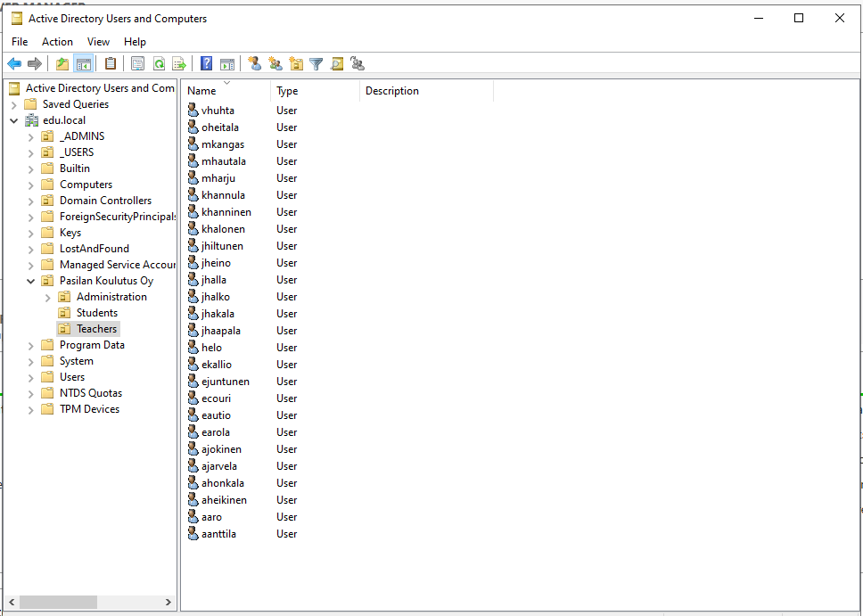
Task: Select the Users container
Action: 72,377
